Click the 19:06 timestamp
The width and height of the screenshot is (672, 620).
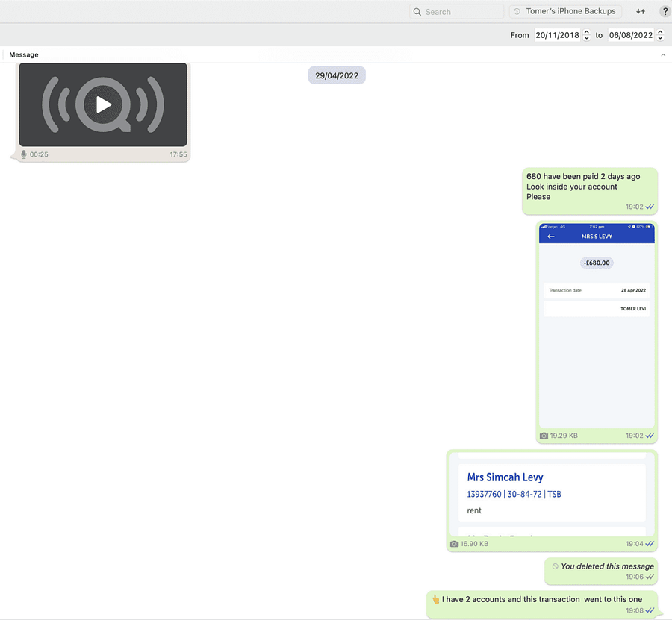click(634, 577)
